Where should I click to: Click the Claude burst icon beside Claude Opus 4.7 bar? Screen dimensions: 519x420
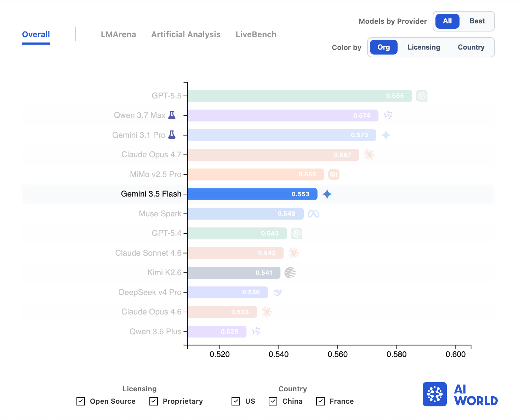click(x=369, y=155)
